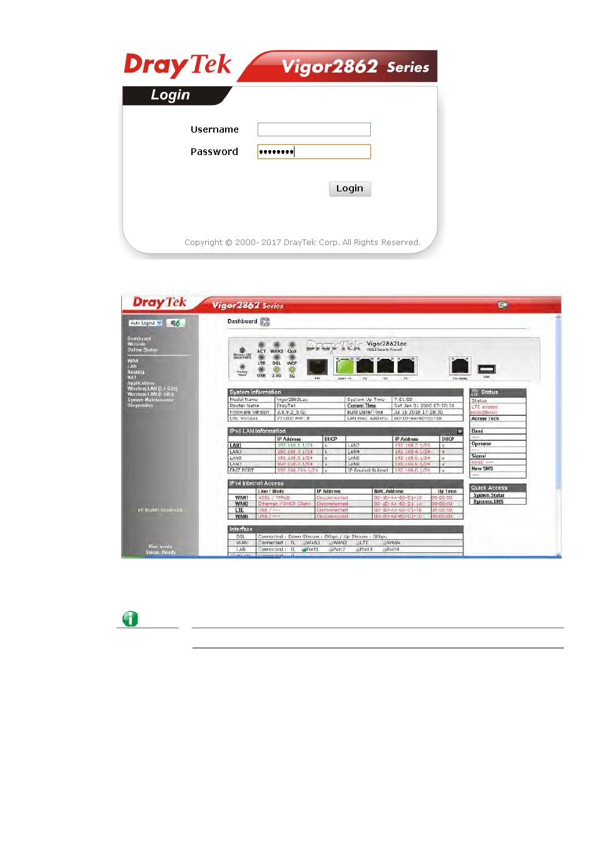The width and height of the screenshot is (594, 868).
Task: Open Wizards in the sidebar menu
Action: (136, 344)
